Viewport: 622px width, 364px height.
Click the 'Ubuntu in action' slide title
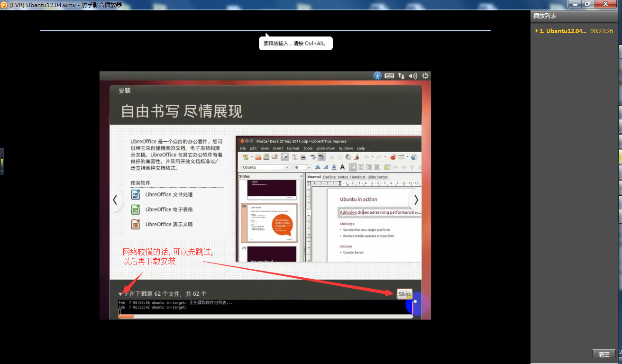[x=358, y=199]
